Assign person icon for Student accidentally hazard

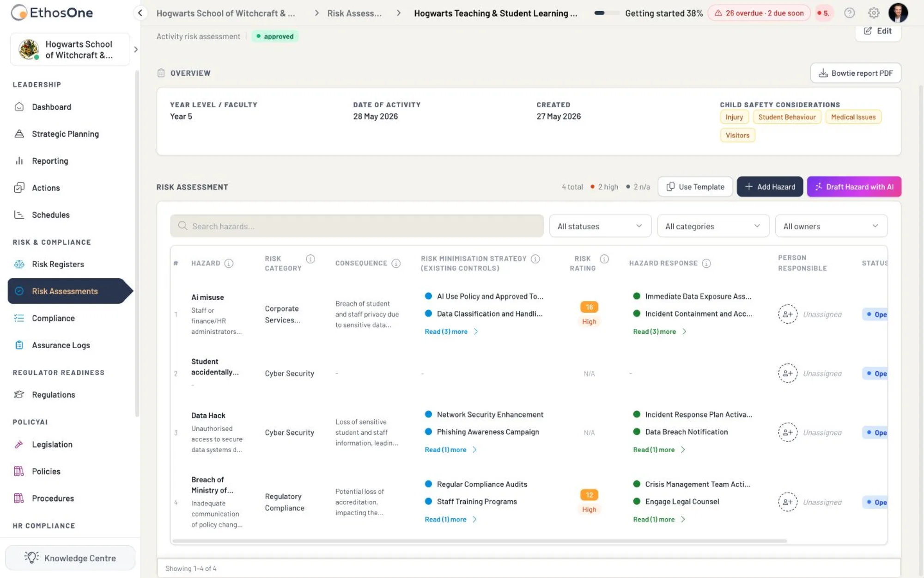click(x=788, y=374)
